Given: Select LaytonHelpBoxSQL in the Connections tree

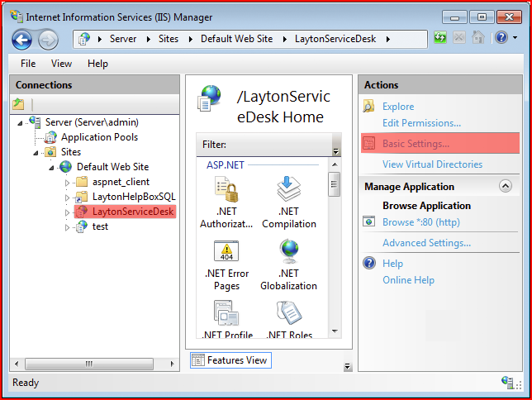Looking at the screenshot, I should (134, 197).
